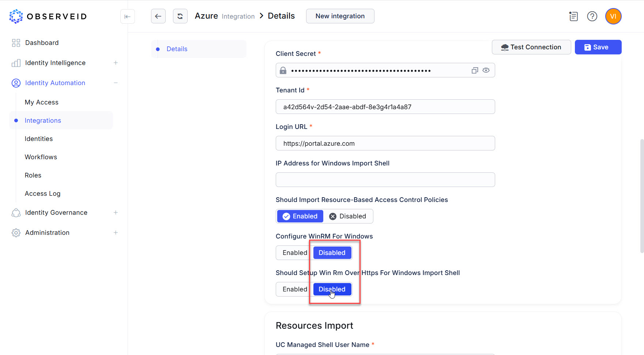Click the back arrow button
The height and width of the screenshot is (355, 644).
click(158, 16)
